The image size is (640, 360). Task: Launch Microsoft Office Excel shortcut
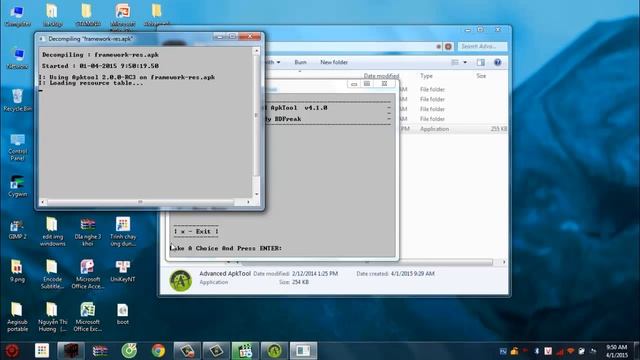(x=87, y=317)
